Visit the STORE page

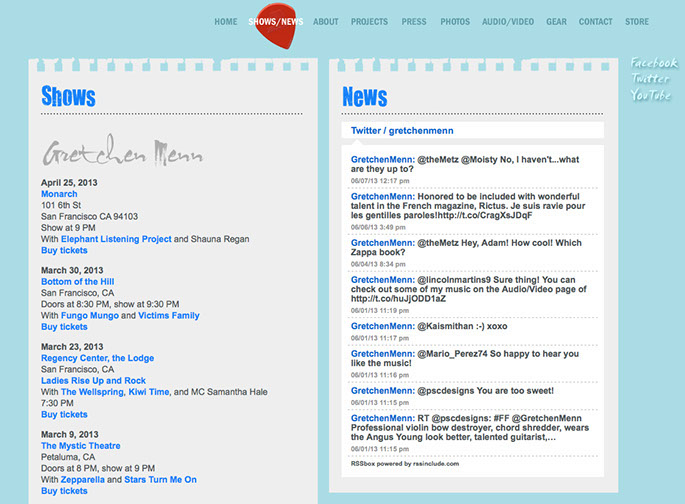pyautogui.click(x=637, y=22)
